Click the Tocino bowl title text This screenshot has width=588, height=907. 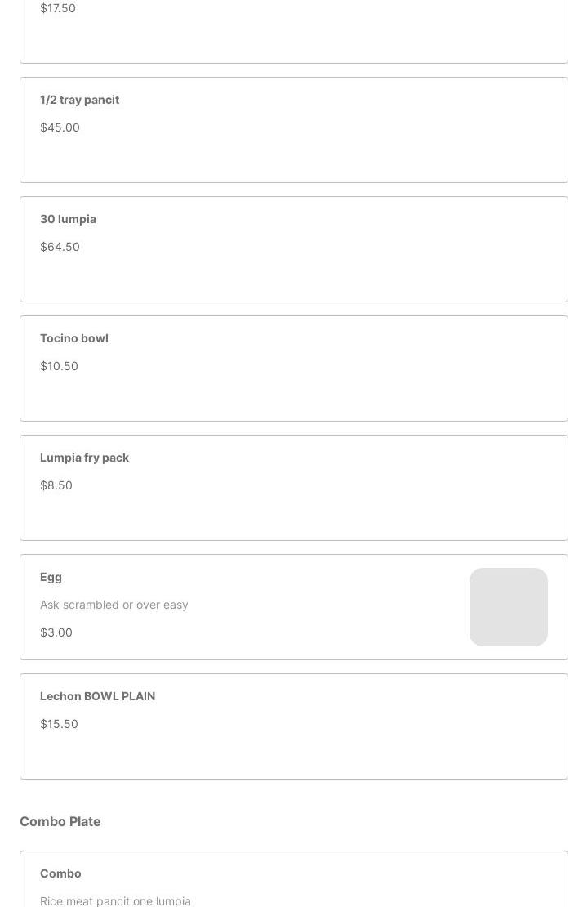[x=74, y=338]
